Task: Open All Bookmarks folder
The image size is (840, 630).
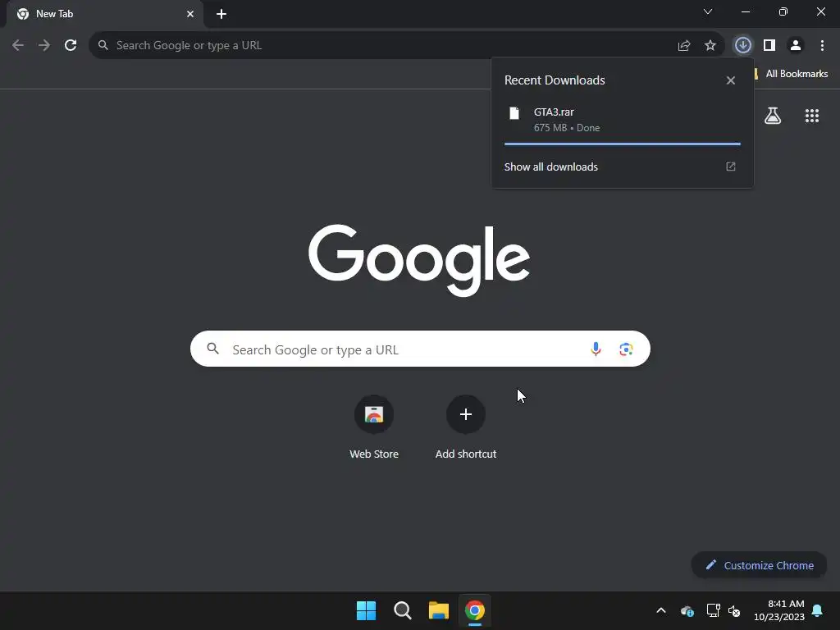Action: tap(791, 74)
